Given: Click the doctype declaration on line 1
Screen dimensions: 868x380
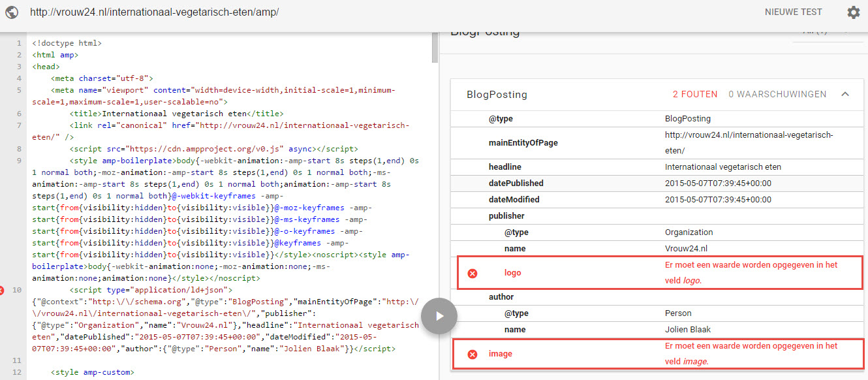Looking at the screenshot, I should (x=67, y=43).
